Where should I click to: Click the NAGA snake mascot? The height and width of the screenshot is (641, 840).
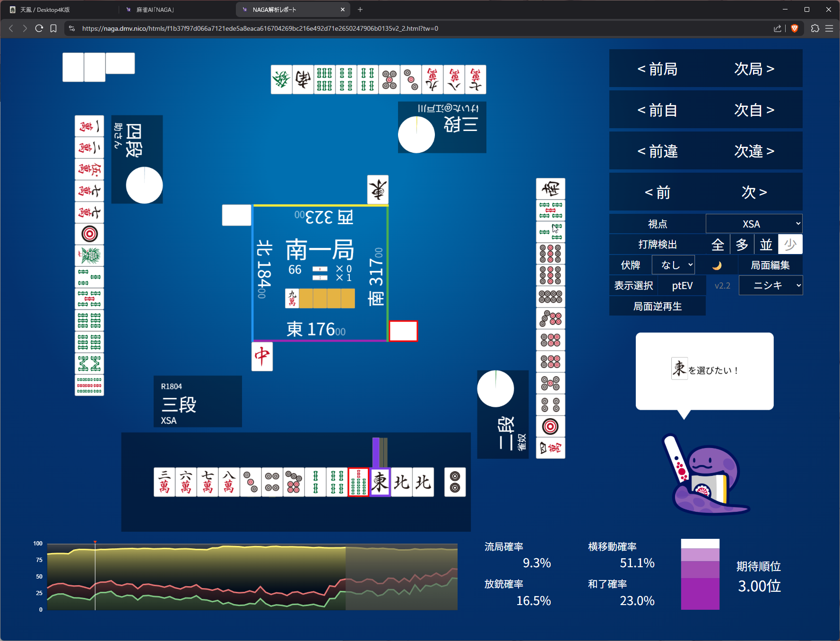pyautogui.click(x=705, y=478)
